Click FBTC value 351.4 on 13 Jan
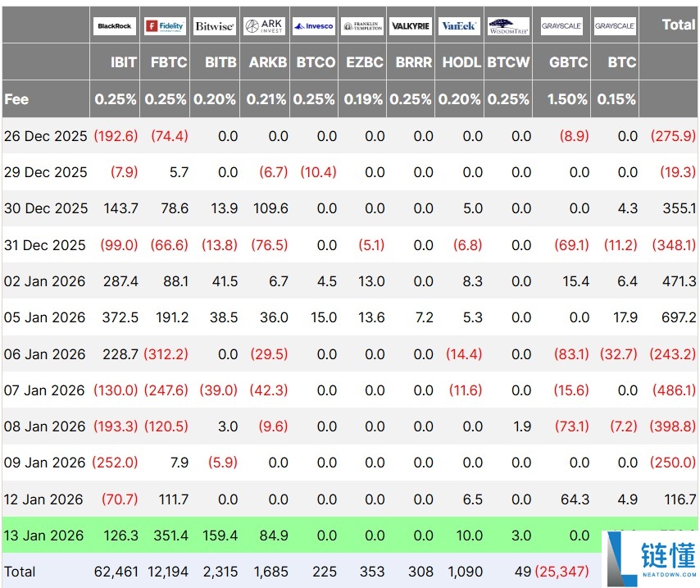Viewport: 700px width, 588px height. coord(171,536)
